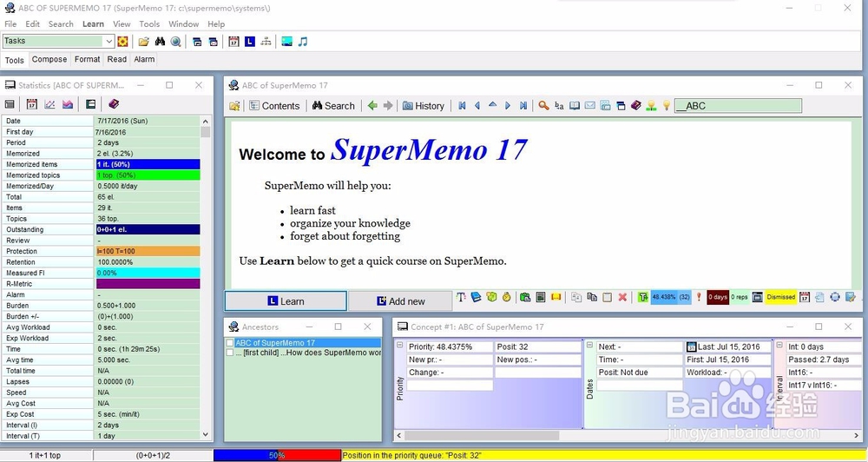Open the View menu
The height and width of the screenshot is (462, 868).
pyautogui.click(x=122, y=23)
